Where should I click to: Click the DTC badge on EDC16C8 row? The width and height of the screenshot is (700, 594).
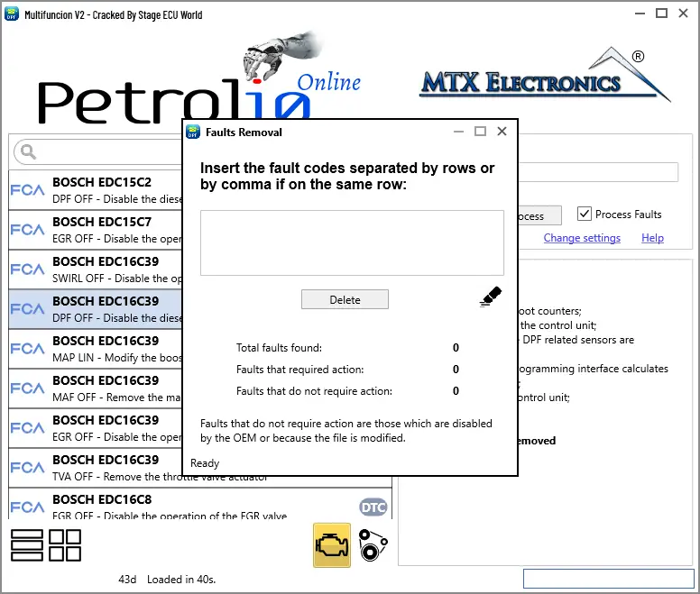pyautogui.click(x=373, y=507)
